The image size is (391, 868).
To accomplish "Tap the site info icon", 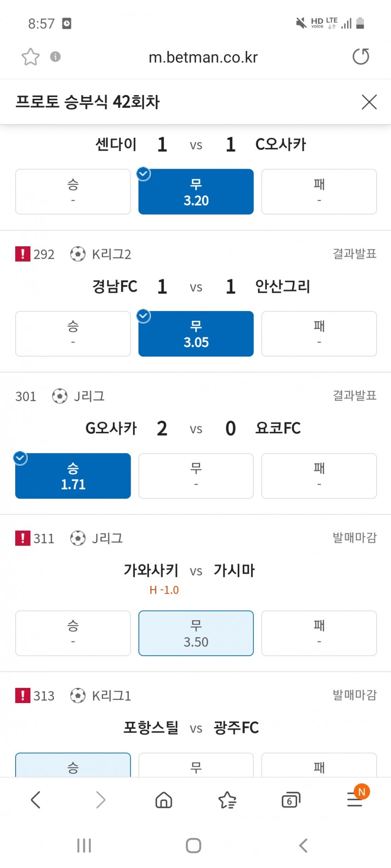I will (56, 57).
